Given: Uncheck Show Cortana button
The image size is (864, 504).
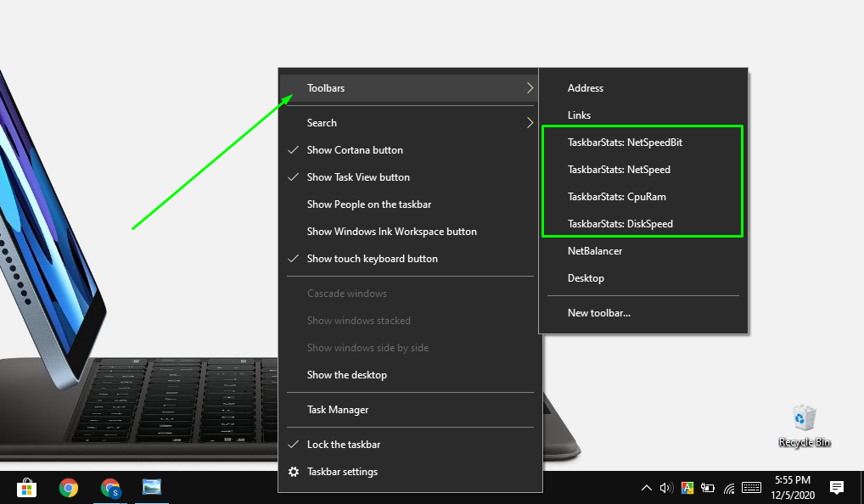Looking at the screenshot, I should pos(354,150).
